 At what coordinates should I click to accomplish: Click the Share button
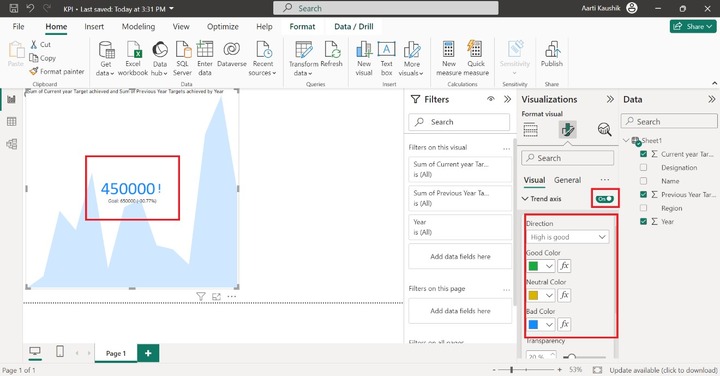[x=693, y=27]
